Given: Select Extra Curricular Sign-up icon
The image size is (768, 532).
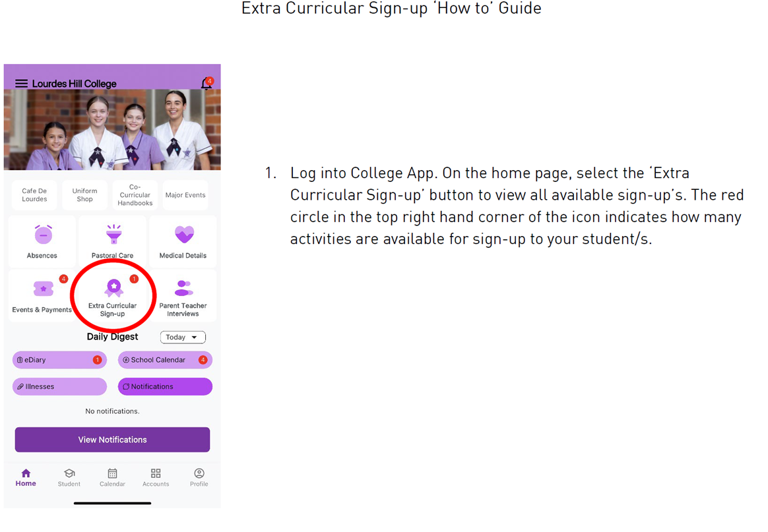Looking at the screenshot, I should click(113, 288).
